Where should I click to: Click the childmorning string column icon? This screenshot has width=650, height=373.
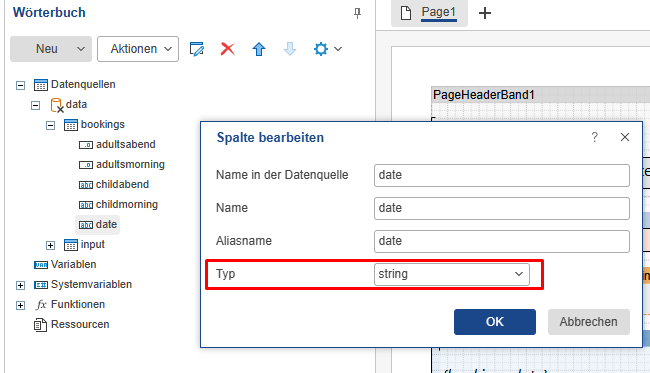86,205
